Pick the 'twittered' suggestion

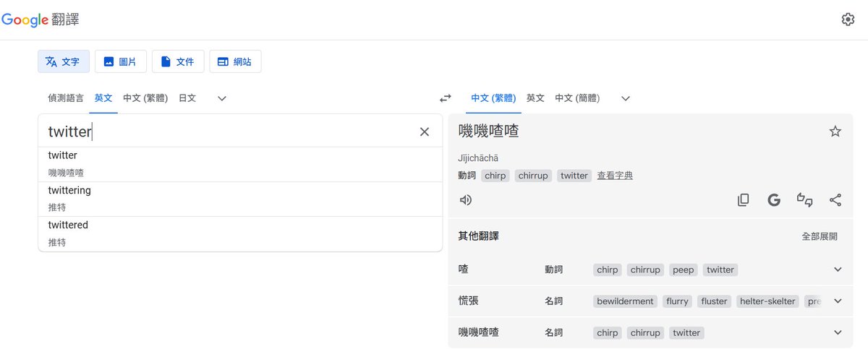coord(240,233)
